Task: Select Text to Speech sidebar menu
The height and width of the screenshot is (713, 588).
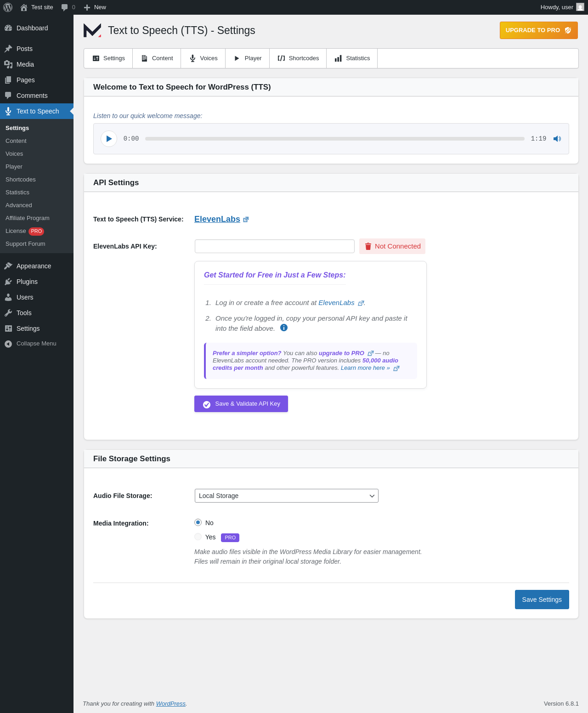Action: tap(37, 111)
